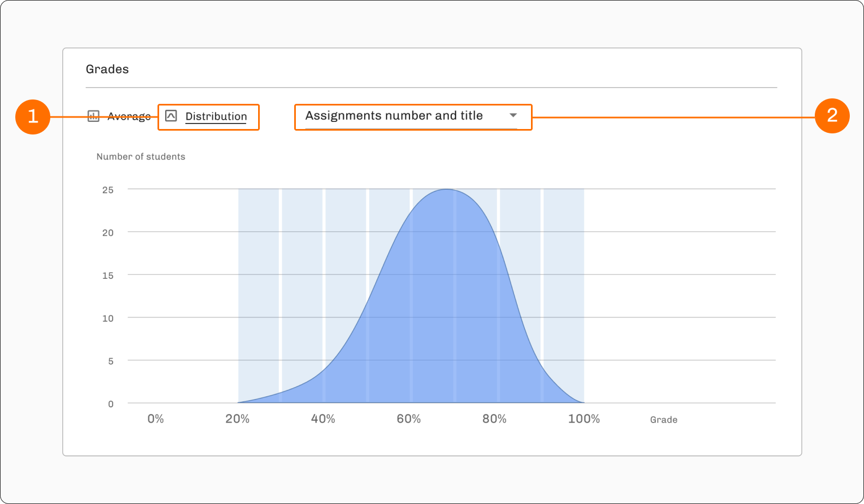Click the 20% grade axis tick
Image resolution: width=864 pixels, height=504 pixels.
(237, 419)
